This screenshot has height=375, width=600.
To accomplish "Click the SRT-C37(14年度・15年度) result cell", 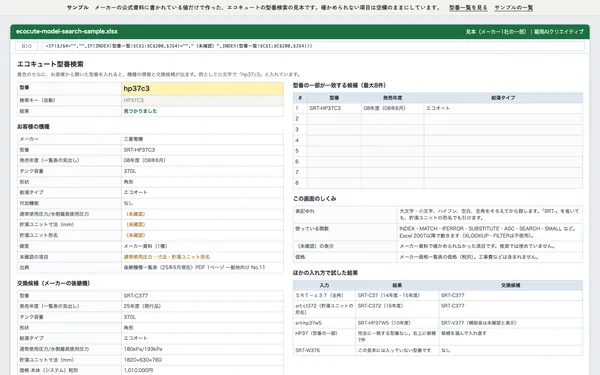I will [397, 295].
